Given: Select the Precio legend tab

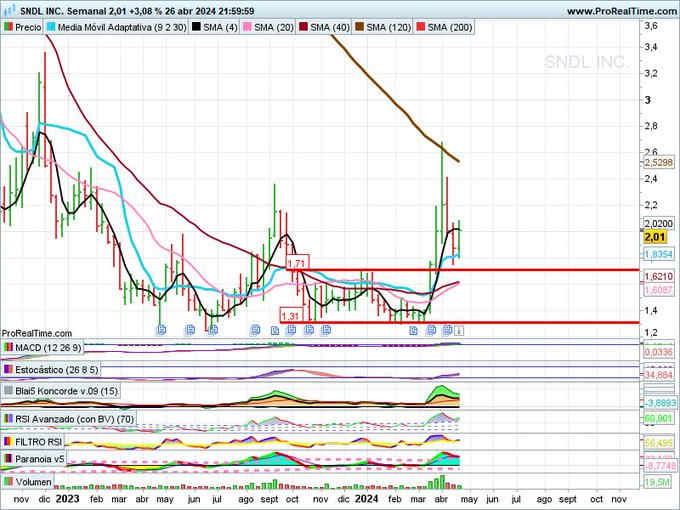Looking at the screenshot, I should [x=22, y=27].
